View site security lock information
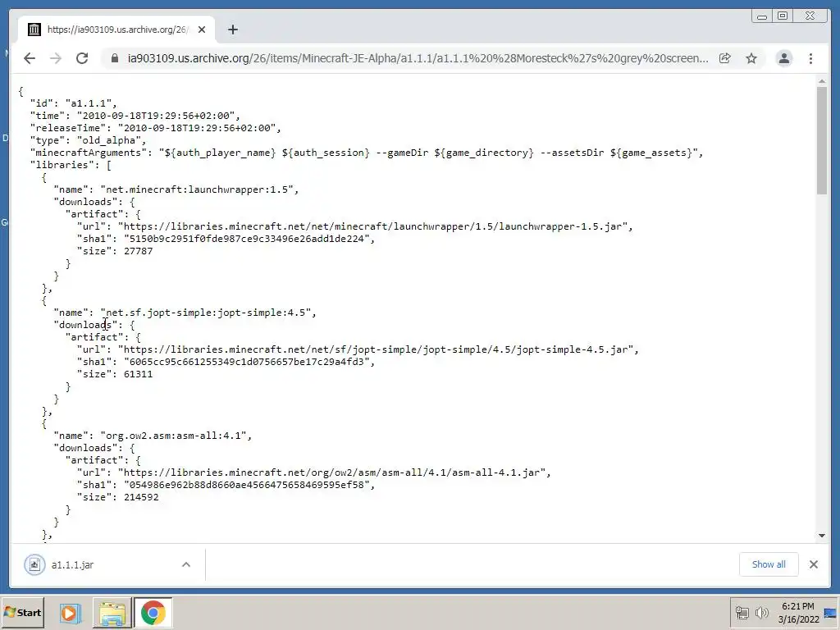 [114, 58]
